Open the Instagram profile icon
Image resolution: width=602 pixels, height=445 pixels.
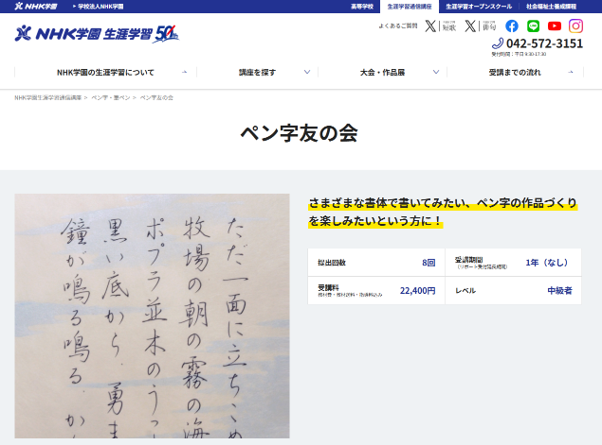tap(576, 26)
